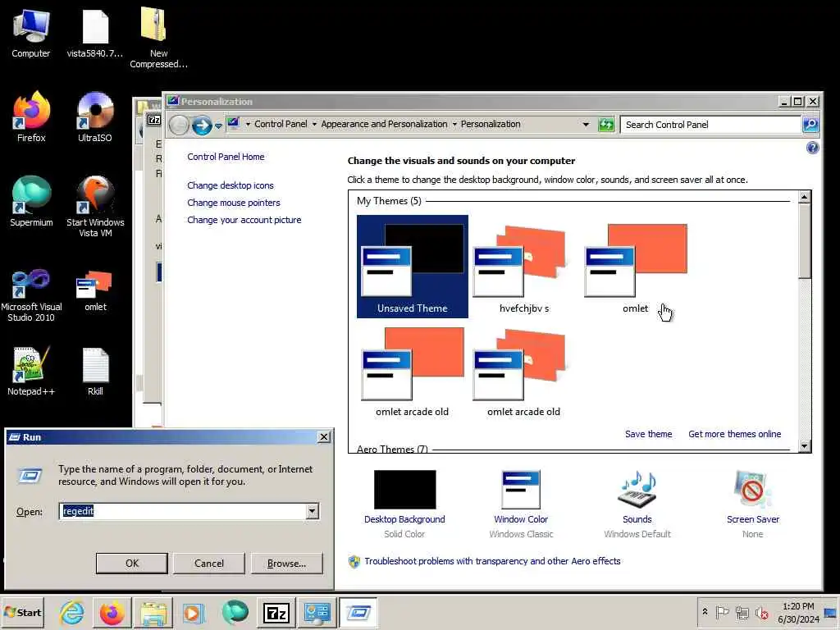Image resolution: width=840 pixels, height=630 pixels.
Task: Expand the root breadcrumb arrow before Control Panel
Action: (x=248, y=125)
